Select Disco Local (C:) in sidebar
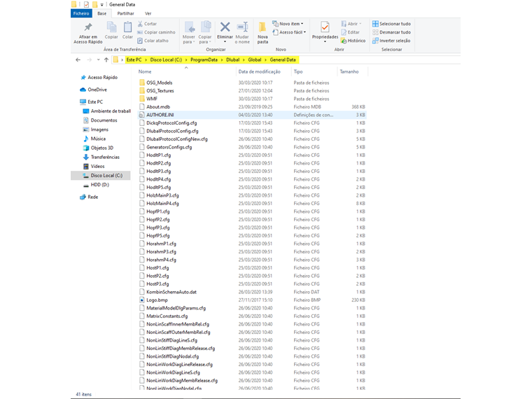This screenshot has width=532, height=399. [x=100, y=176]
